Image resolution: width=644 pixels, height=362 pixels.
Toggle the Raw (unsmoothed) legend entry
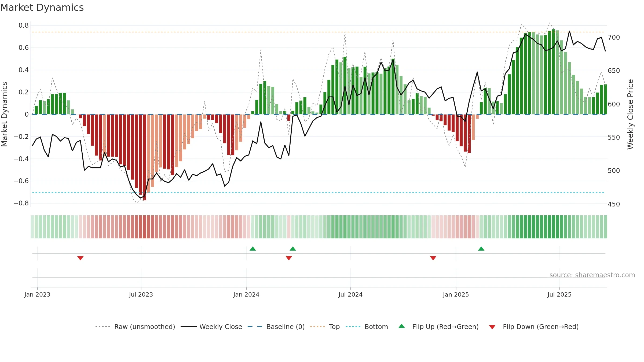pyautogui.click(x=135, y=327)
